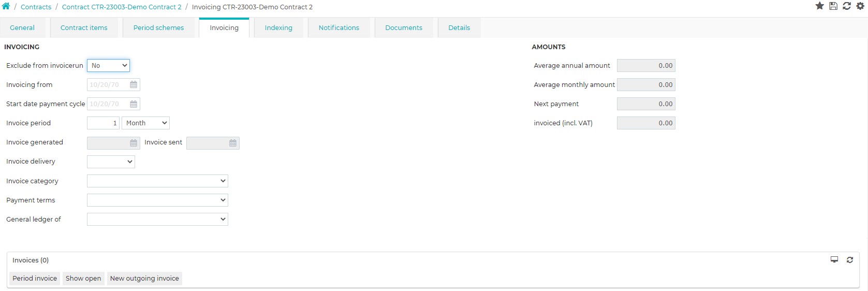The width and height of the screenshot is (868, 291).
Task: Switch to the General tab
Action: coord(22,28)
